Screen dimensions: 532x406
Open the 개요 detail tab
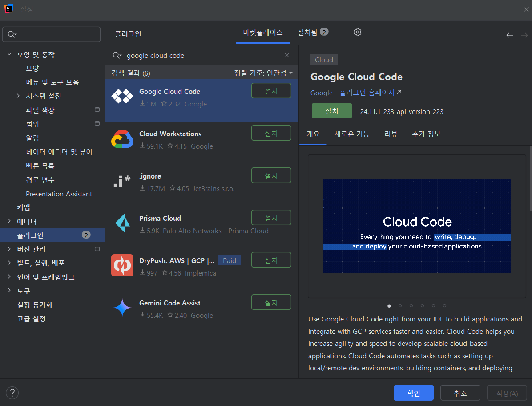(x=313, y=134)
